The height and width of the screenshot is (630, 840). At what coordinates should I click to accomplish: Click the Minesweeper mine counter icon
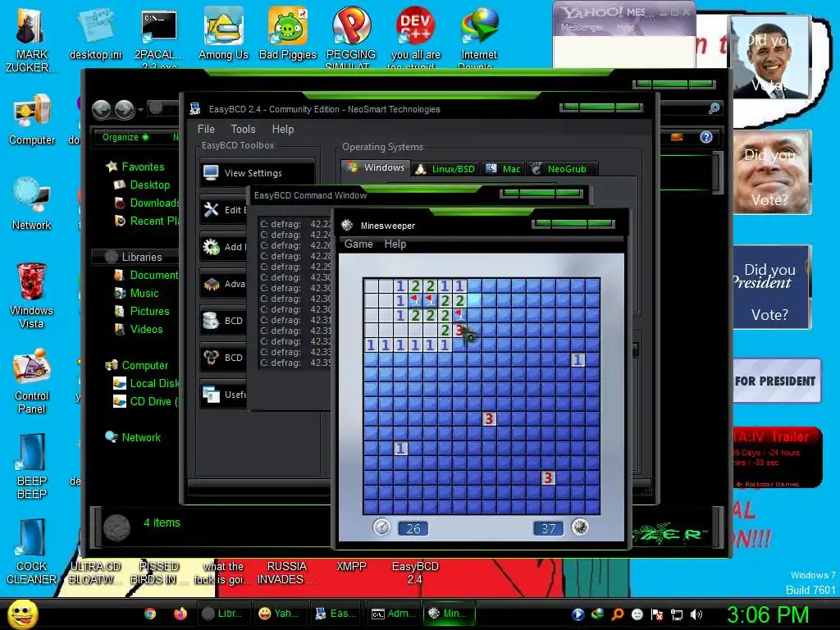(580, 527)
